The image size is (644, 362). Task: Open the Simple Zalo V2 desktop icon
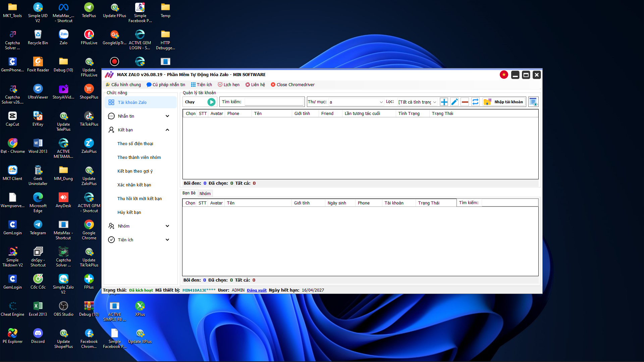[x=63, y=284]
